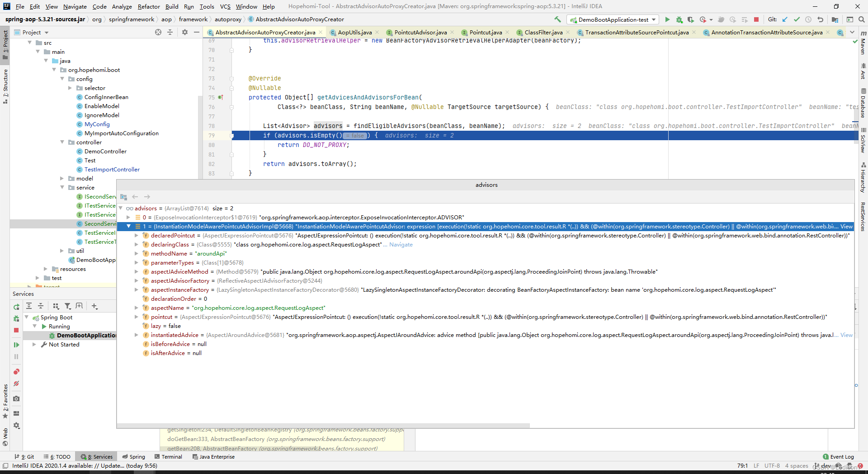The width and height of the screenshot is (868, 474).
Task: Toggle the RestServices tool window
Action: tap(863, 217)
